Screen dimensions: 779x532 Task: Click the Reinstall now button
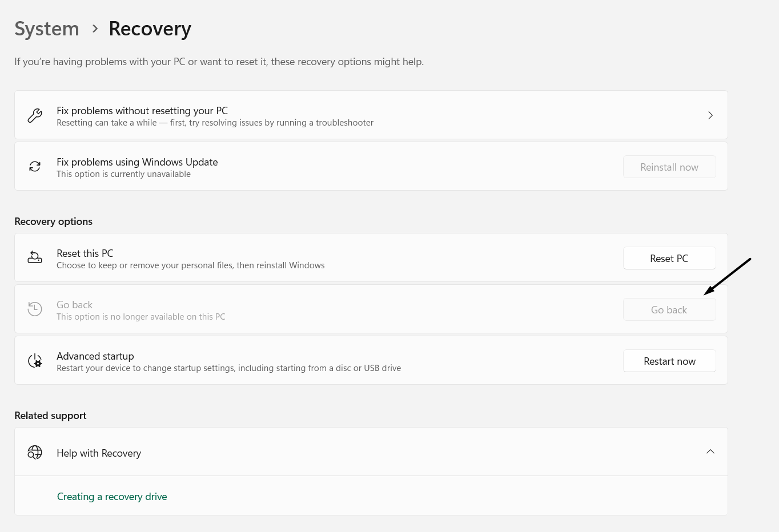click(669, 167)
